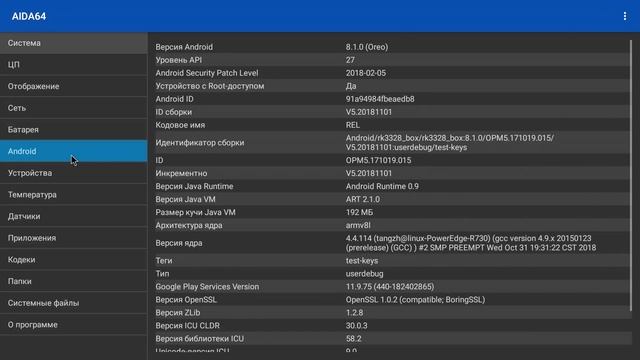640x360 pixels.
Task: Click Кодовое имя value REL
Action: 353,125
